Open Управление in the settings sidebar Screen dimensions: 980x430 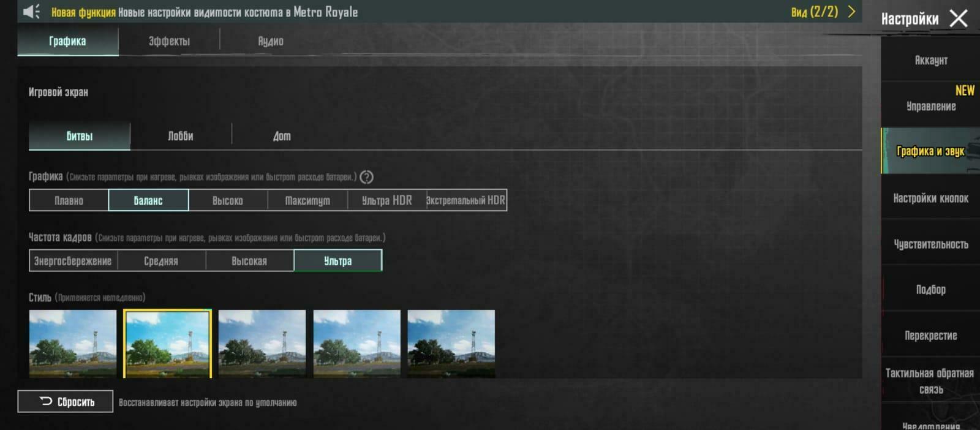(x=930, y=105)
